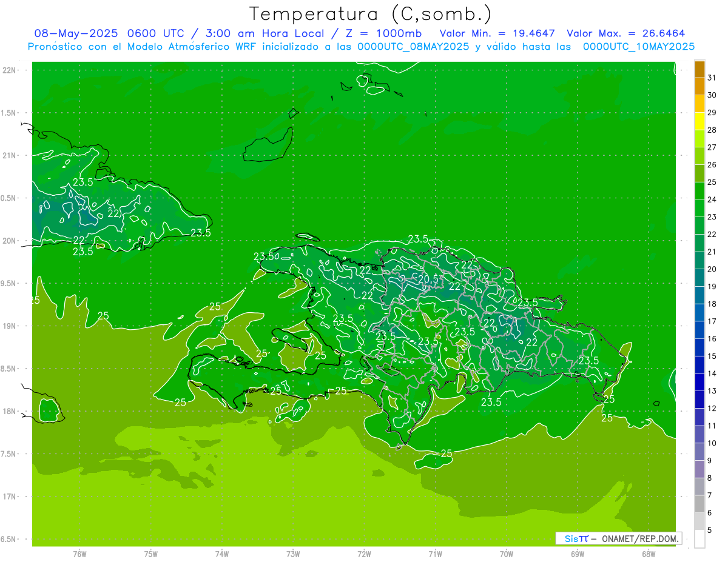Select "Valor Max. = 26.6464" in header
This screenshot has height=562, width=728.
click(x=626, y=34)
